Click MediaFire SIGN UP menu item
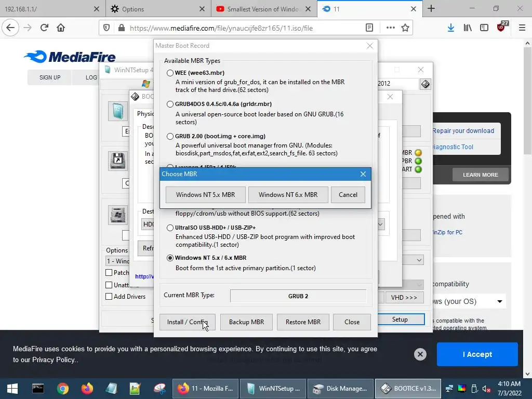Viewport: 532px width, 399px height. (x=50, y=77)
